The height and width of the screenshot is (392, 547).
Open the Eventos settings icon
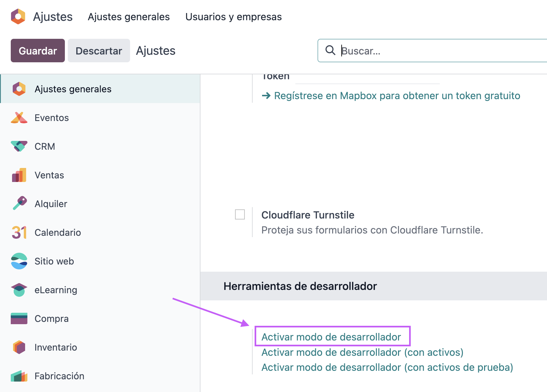pyautogui.click(x=19, y=118)
